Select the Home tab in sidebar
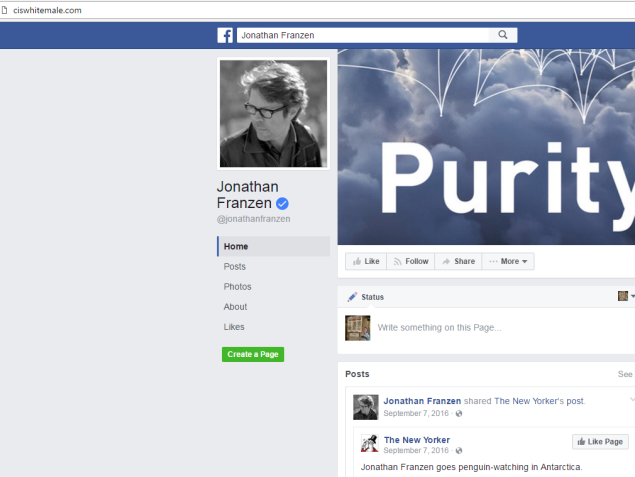 273,246
